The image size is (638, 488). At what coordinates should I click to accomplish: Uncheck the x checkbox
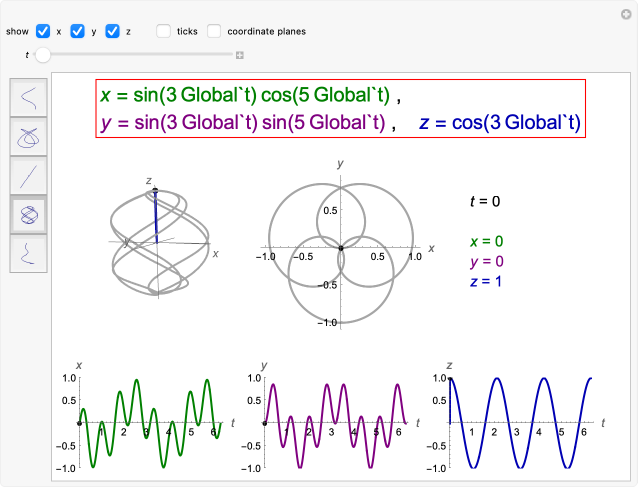click(43, 31)
